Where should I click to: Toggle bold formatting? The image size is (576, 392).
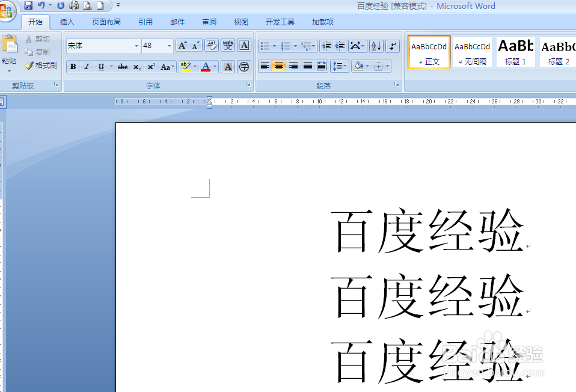[x=72, y=66]
